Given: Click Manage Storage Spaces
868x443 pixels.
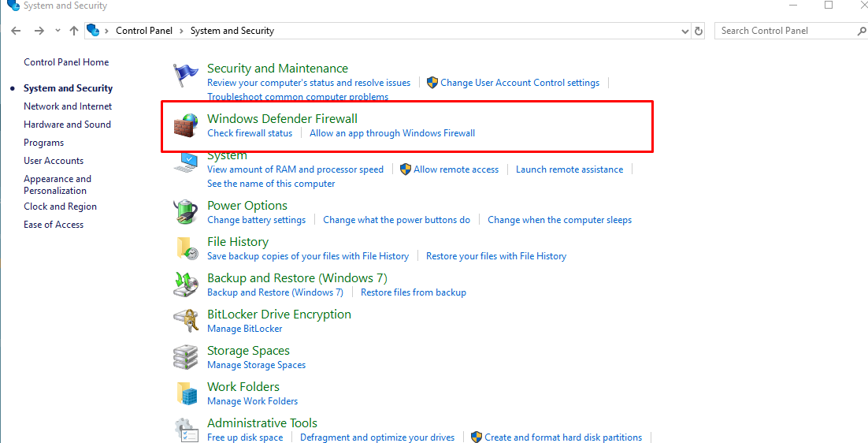Looking at the screenshot, I should (256, 365).
